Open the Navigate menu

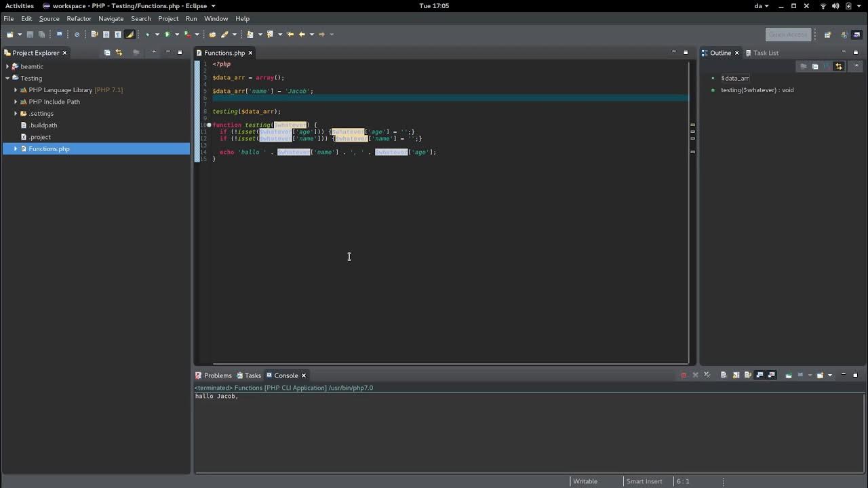click(111, 18)
